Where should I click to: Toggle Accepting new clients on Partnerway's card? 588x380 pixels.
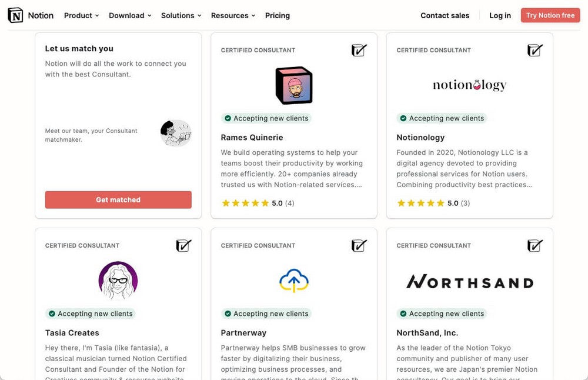pyautogui.click(x=266, y=314)
